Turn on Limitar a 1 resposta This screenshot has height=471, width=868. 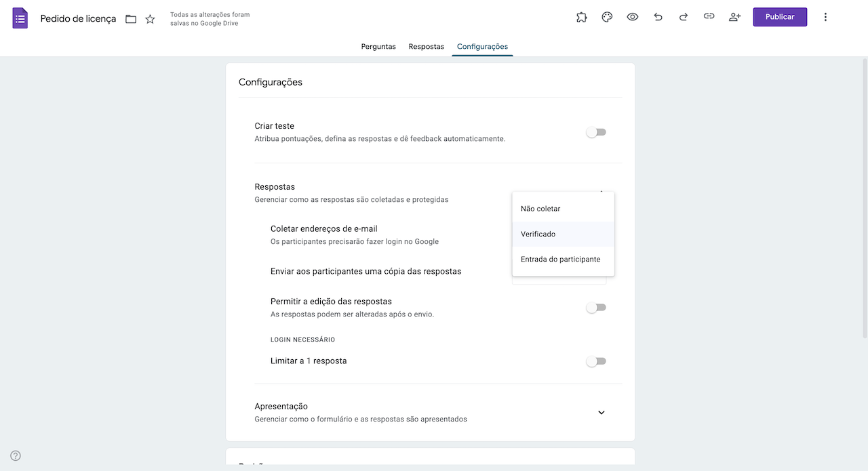coord(596,361)
